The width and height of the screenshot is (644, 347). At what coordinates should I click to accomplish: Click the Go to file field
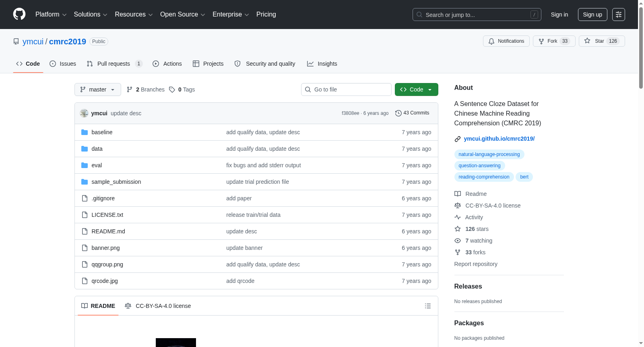click(346, 89)
